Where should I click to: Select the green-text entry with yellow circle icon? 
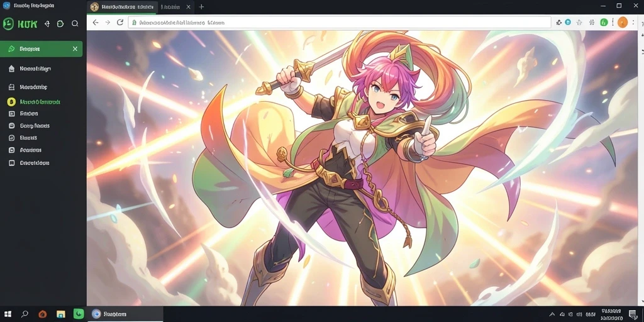tap(41, 101)
